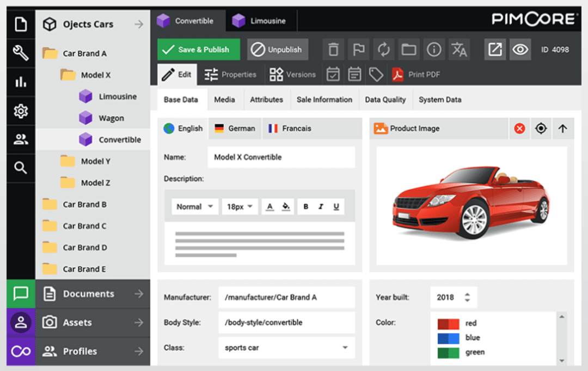
Task: Open the Class dropdown showing sports car
Action: coord(345,348)
